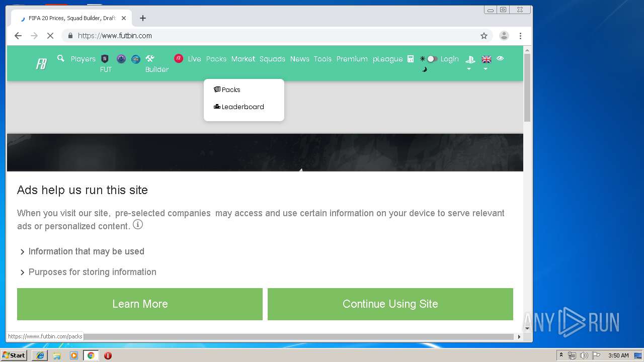Open Windows Start menu
Viewport: 644px width, 362px height.
click(x=14, y=355)
